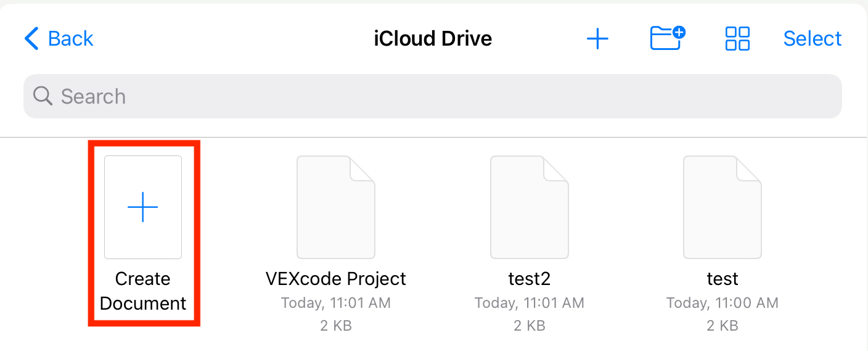Select the VEXcode Project file name

336,279
